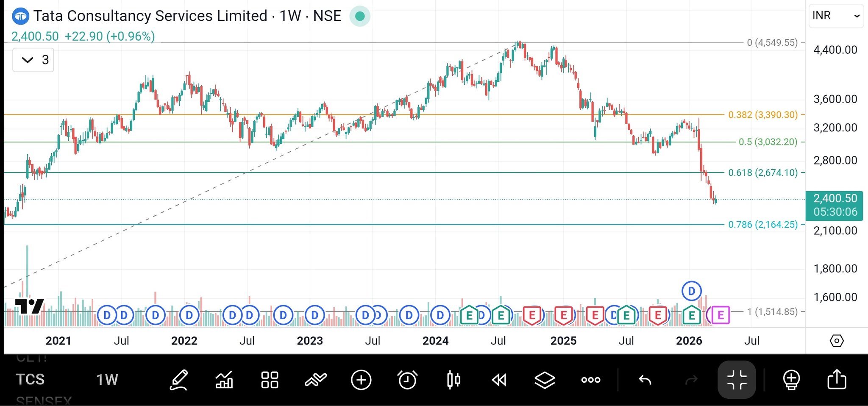The height and width of the screenshot is (406, 868).
Task: Change the 1W interval in the bottom bar
Action: point(107,380)
